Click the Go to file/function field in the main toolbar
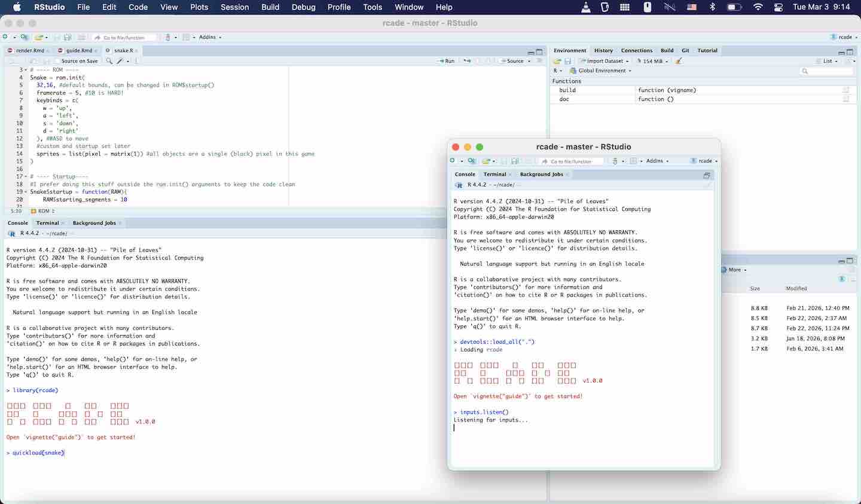861x504 pixels. [127, 38]
